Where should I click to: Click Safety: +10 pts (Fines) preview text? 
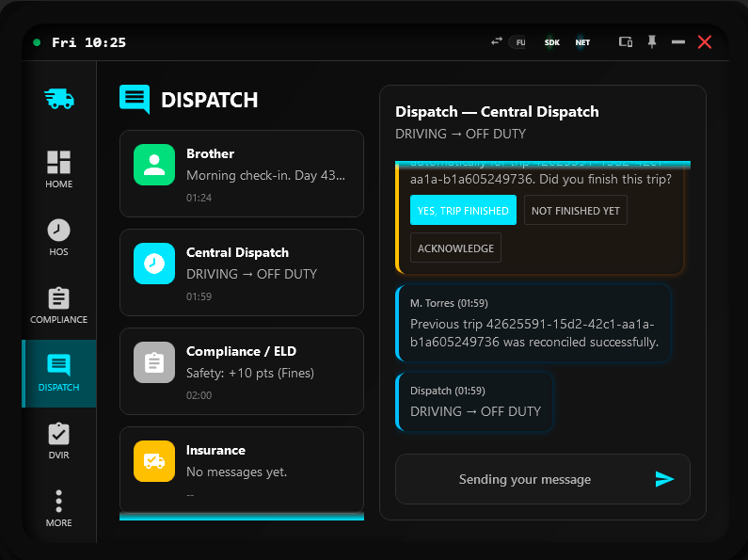click(x=250, y=373)
